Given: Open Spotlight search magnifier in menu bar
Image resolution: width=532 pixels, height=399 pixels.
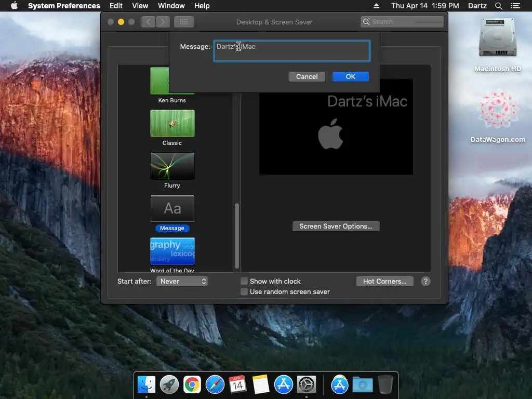Looking at the screenshot, I should click(498, 6).
